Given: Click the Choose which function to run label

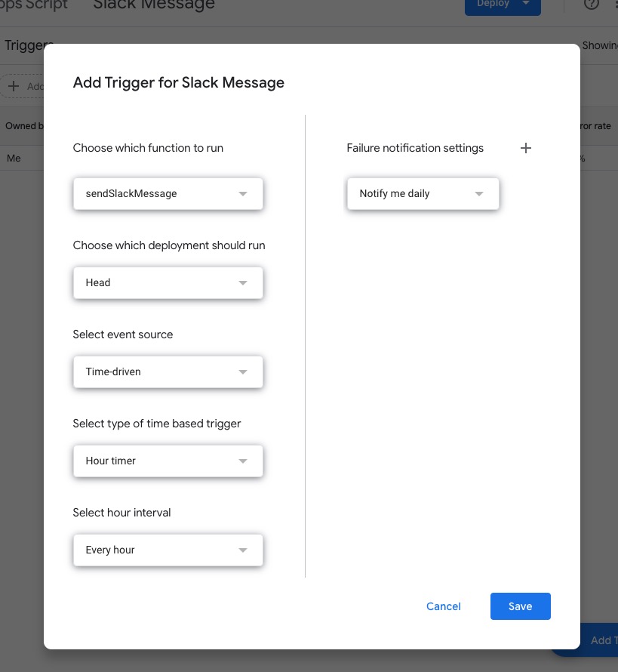Looking at the screenshot, I should coord(148,148).
